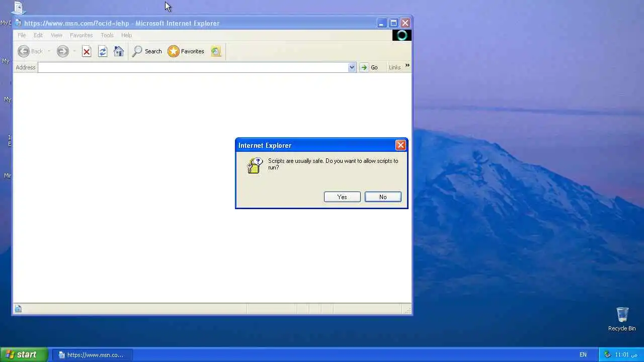Click the page icon in browser title bar
This screenshot has height=362, width=644.
click(18, 23)
